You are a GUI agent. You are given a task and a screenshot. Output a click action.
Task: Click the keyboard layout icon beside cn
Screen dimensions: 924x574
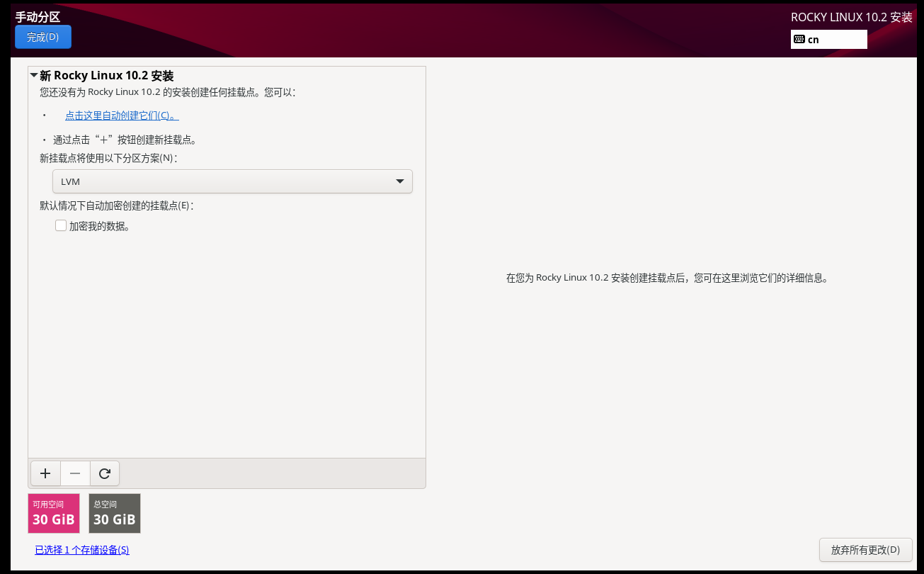coord(799,40)
